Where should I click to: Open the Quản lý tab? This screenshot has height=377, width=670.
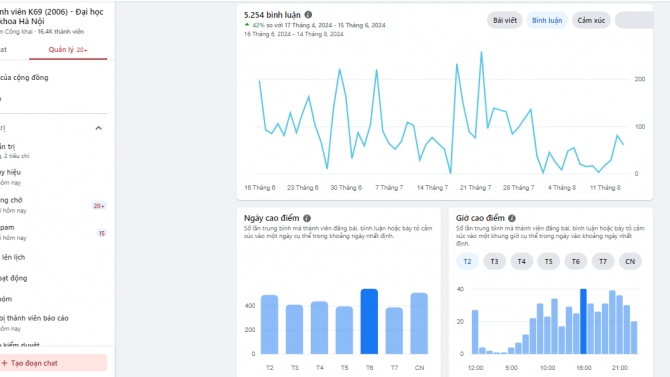click(x=68, y=50)
